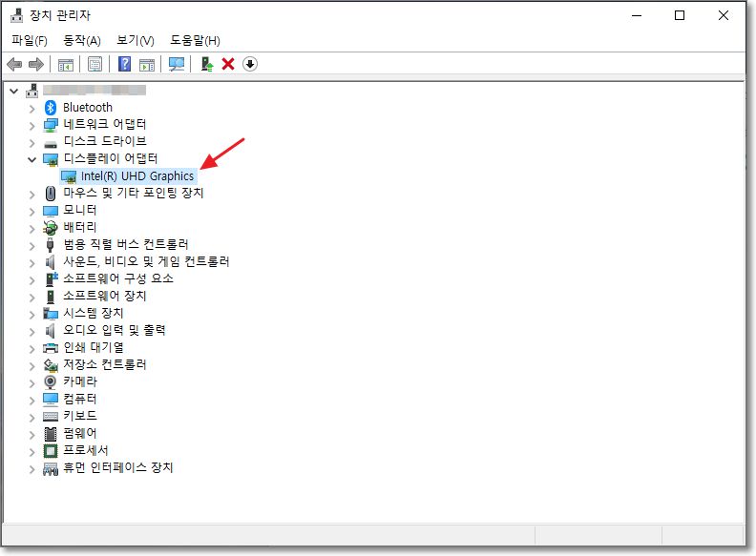Image resolution: width=756 pixels, height=556 pixels.
Task: Select the 프로세서 icon
Action: click(51, 451)
